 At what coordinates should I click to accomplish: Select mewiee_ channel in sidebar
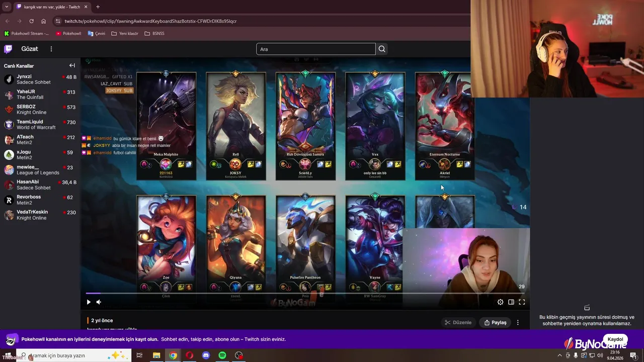pos(40,170)
